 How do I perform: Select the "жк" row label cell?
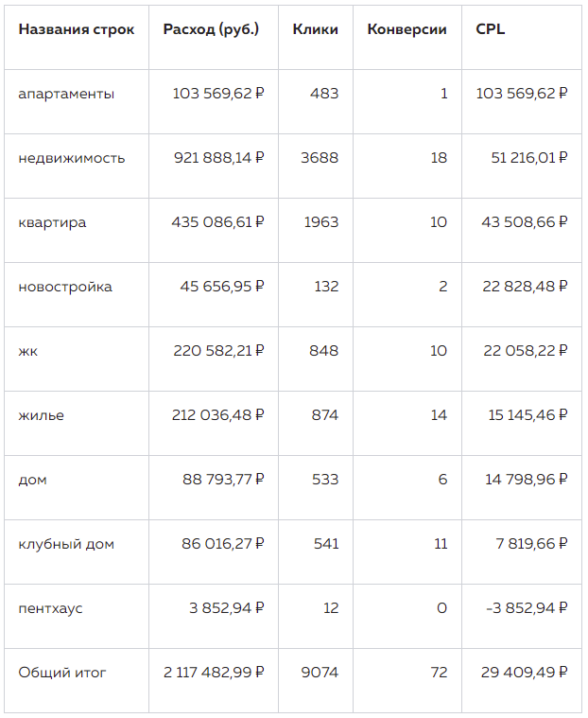pos(28,351)
